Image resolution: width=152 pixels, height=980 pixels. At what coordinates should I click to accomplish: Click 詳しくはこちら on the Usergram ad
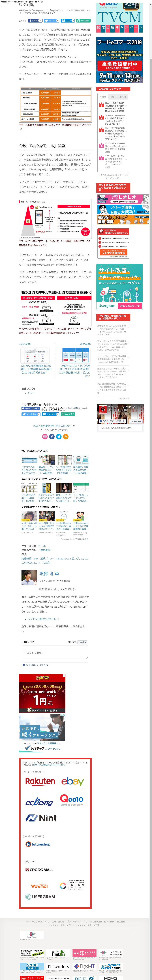pyautogui.click(x=130, y=305)
